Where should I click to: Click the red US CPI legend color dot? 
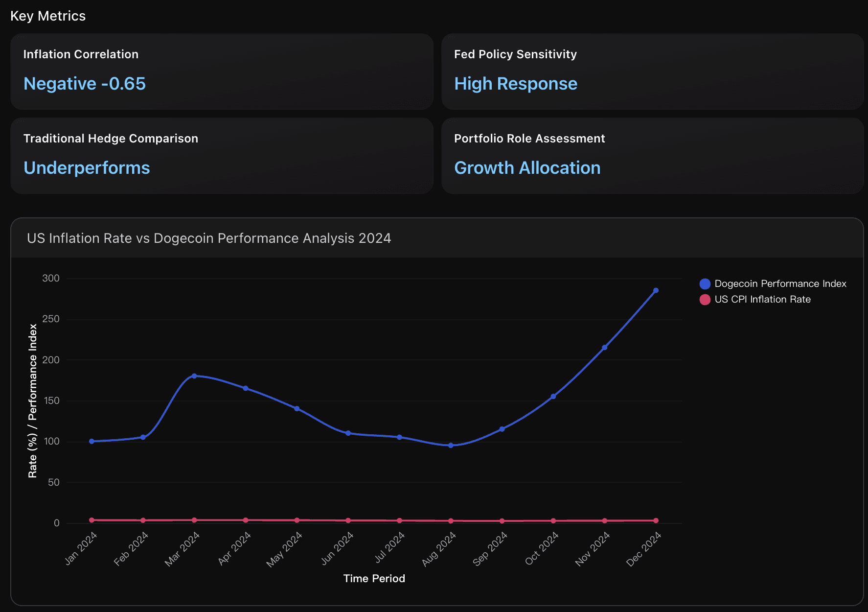pyautogui.click(x=705, y=300)
